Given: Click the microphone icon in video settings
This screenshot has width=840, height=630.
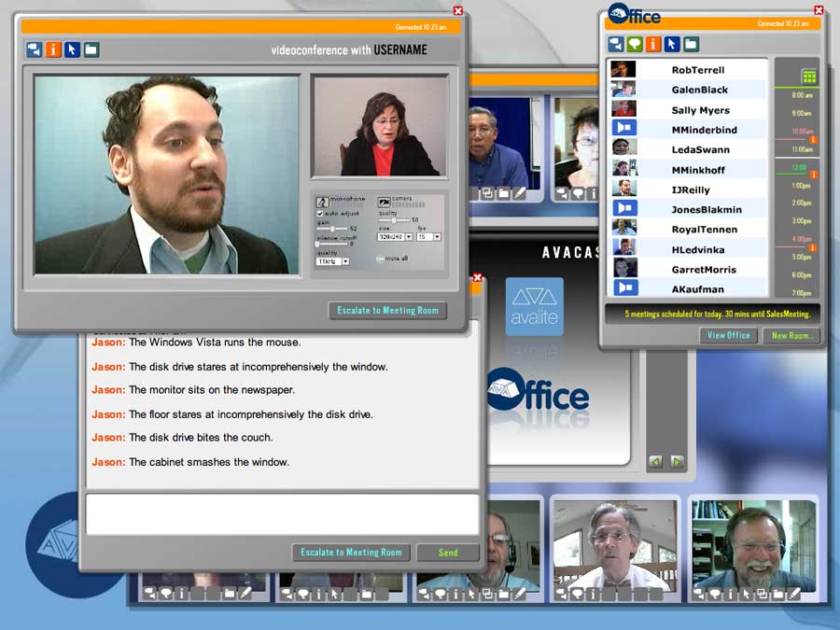Looking at the screenshot, I should [322, 202].
